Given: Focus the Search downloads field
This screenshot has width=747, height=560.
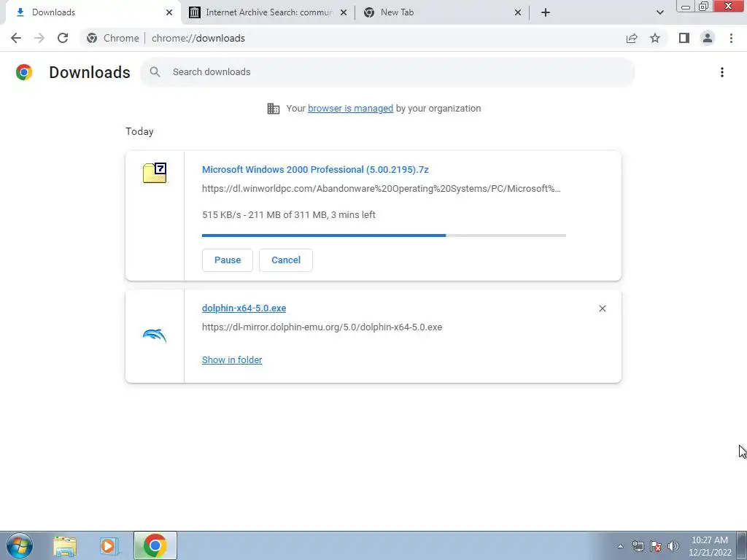Looking at the screenshot, I should 388,72.
